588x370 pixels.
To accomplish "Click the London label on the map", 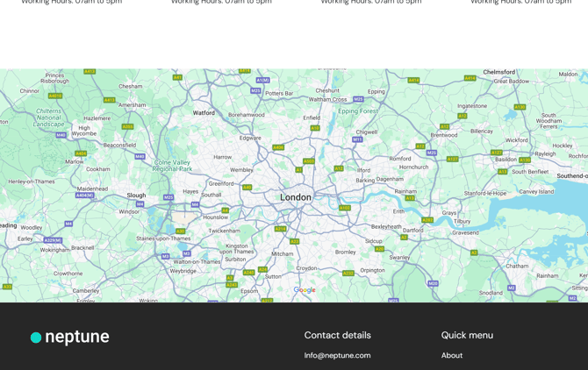I will [x=296, y=197].
